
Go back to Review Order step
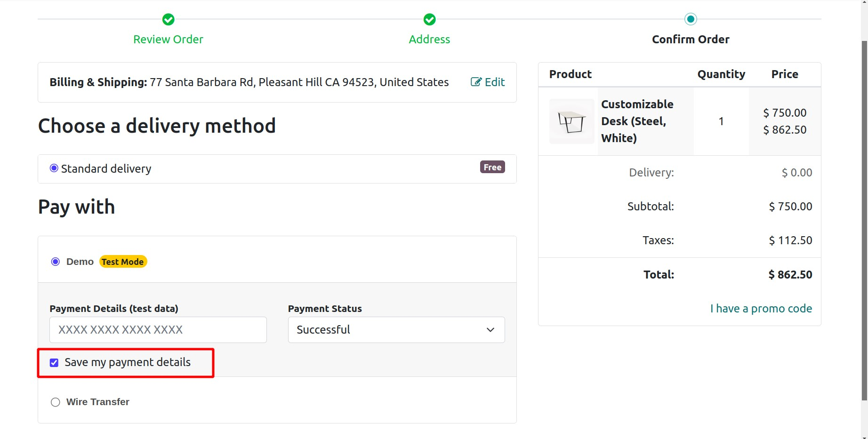pos(168,40)
